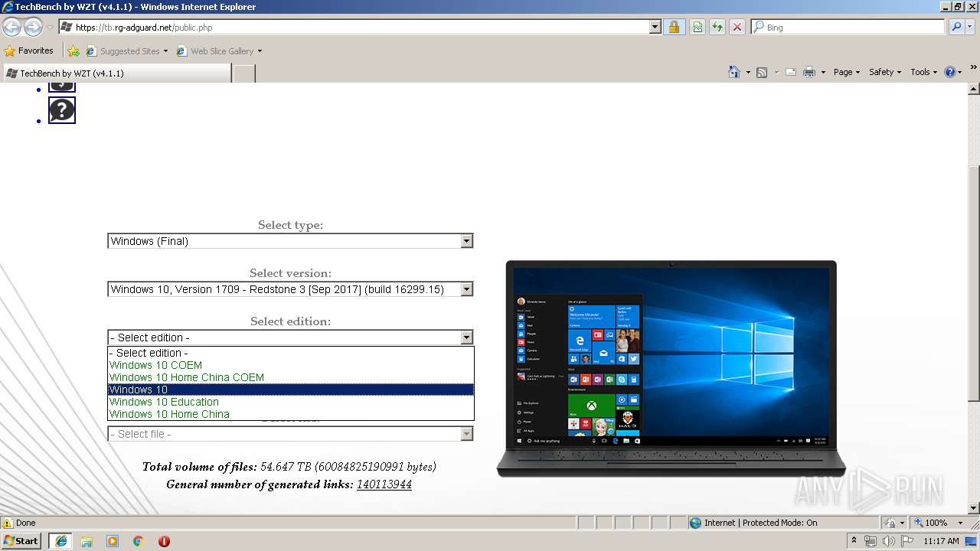Choose Windows 10 Home China COEM
The image size is (980, 551).
[291, 377]
